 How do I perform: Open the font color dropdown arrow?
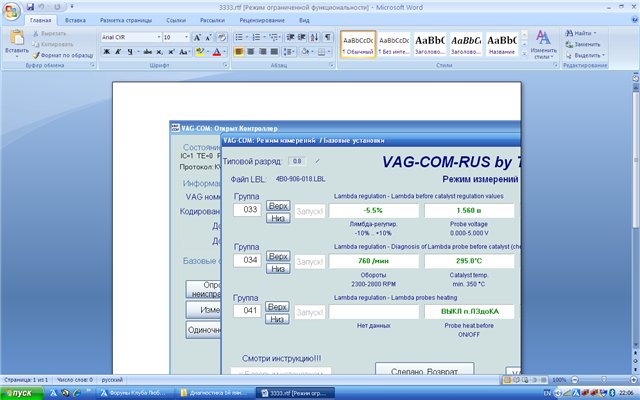(224, 52)
